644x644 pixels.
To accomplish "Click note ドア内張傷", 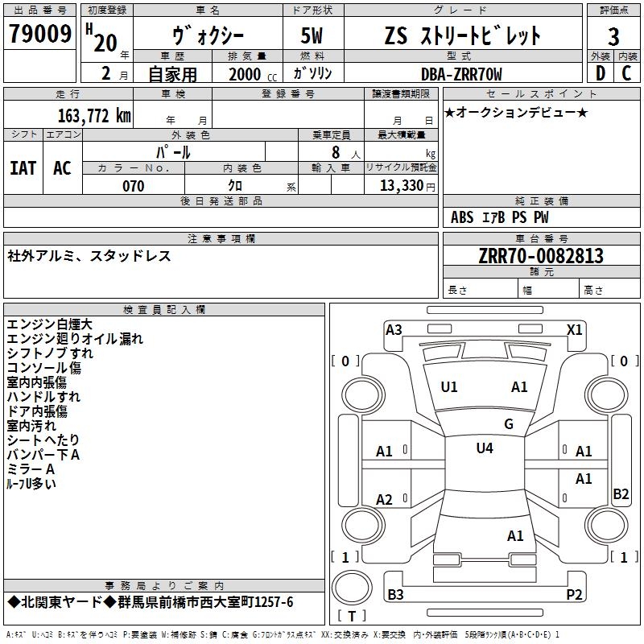I will (x=37, y=411).
